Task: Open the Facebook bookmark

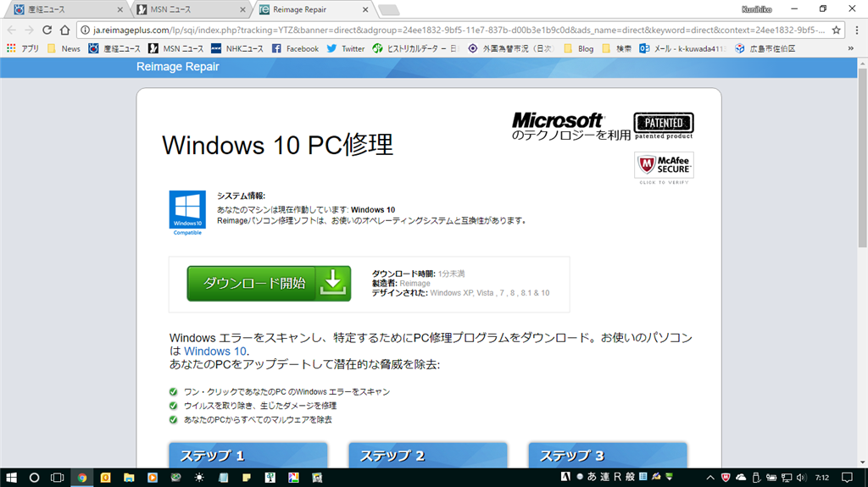Action: [x=296, y=49]
